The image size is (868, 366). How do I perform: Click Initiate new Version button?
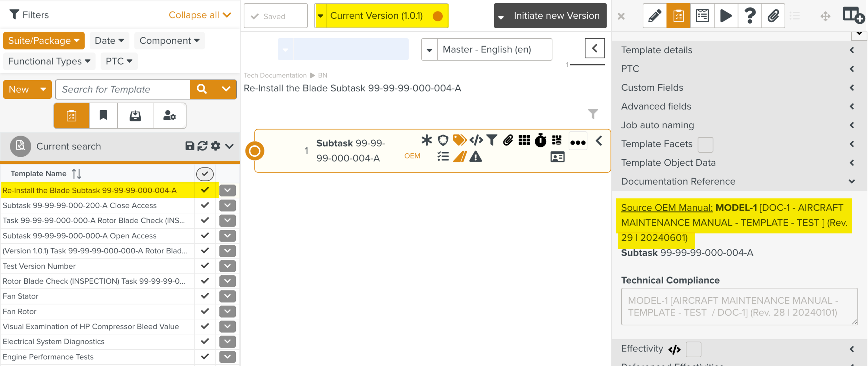point(550,16)
